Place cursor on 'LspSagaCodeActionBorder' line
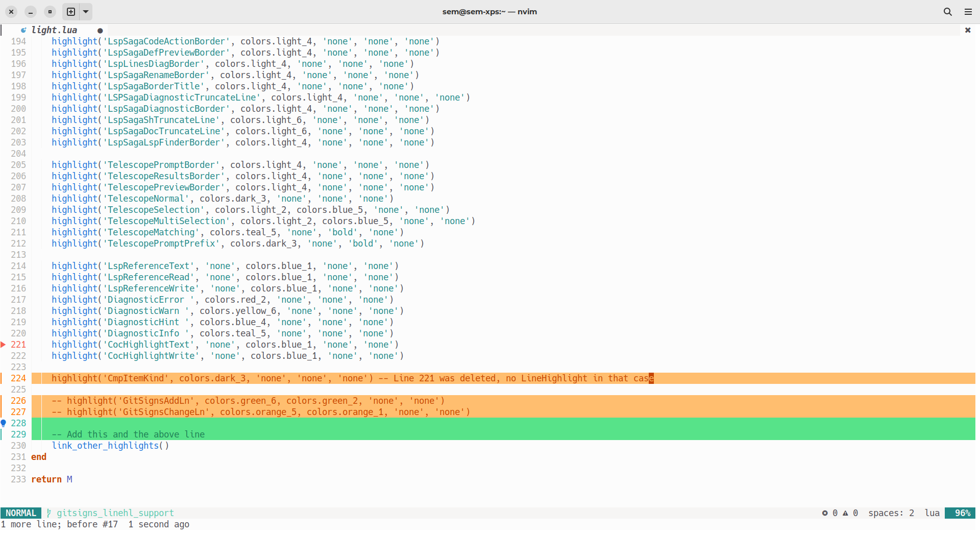The width and height of the screenshot is (980, 535). click(x=246, y=41)
